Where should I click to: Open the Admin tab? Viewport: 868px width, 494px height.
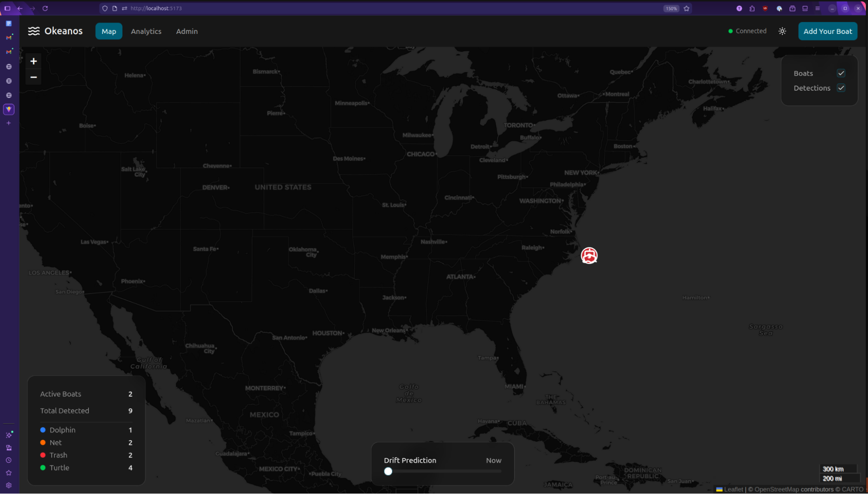point(187,31)
